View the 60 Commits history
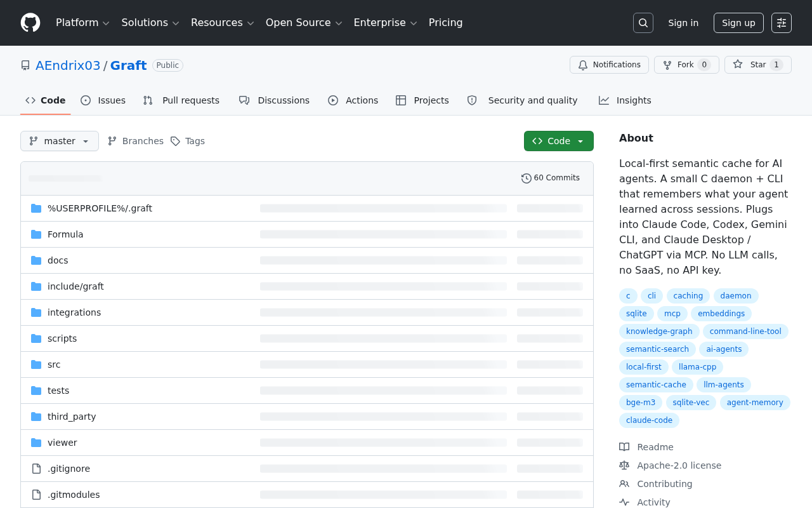Image resolution: width=812 pixels, height=508 pixels. (551, 178)
